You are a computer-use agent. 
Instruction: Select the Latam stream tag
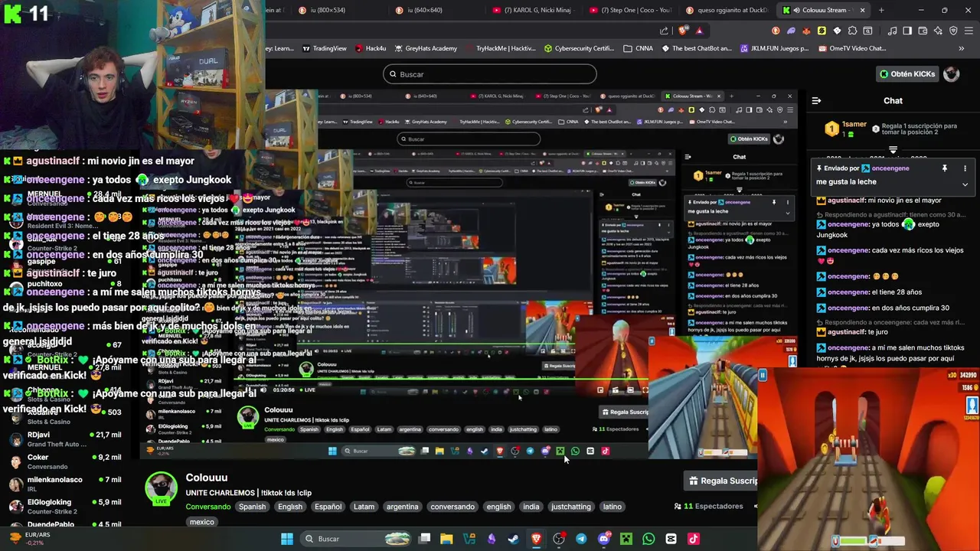click(364, 507)
